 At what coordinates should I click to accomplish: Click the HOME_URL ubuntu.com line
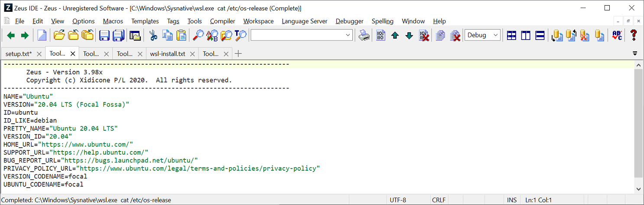pyautogui.click(x=68, y=144)
